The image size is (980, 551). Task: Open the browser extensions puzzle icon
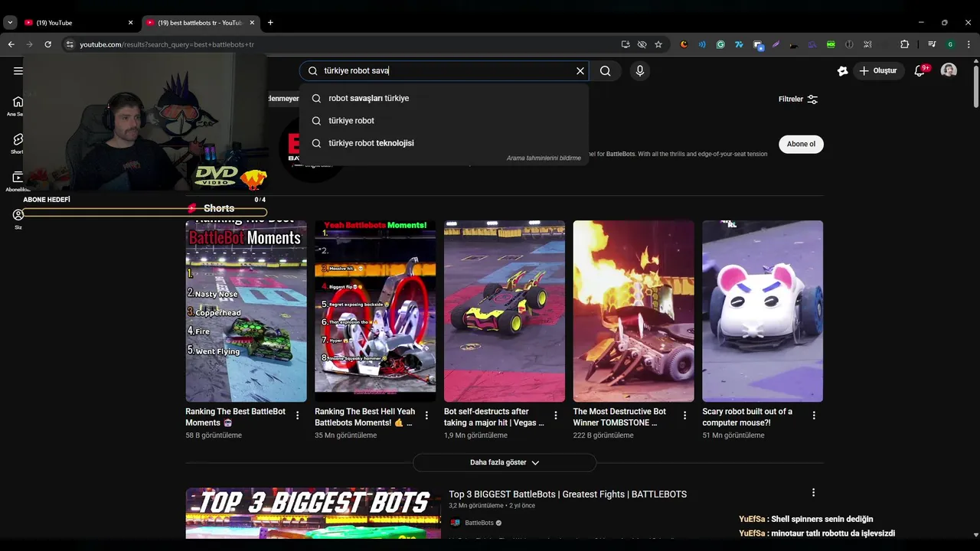coord(904,44)
